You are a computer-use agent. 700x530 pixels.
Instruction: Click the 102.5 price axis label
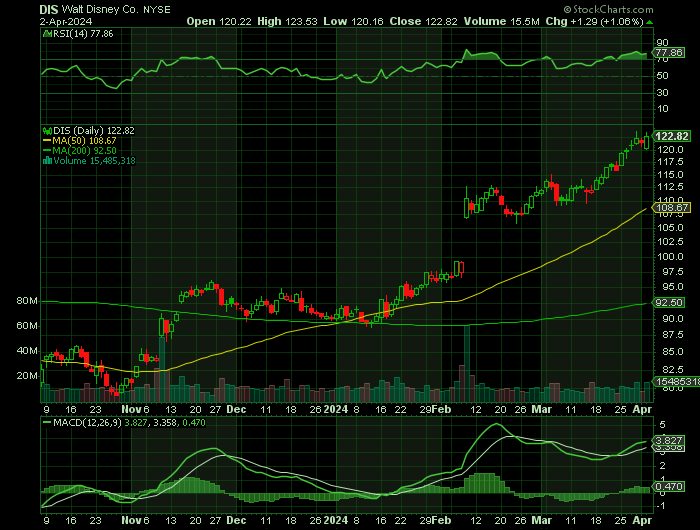coord(671,242)
